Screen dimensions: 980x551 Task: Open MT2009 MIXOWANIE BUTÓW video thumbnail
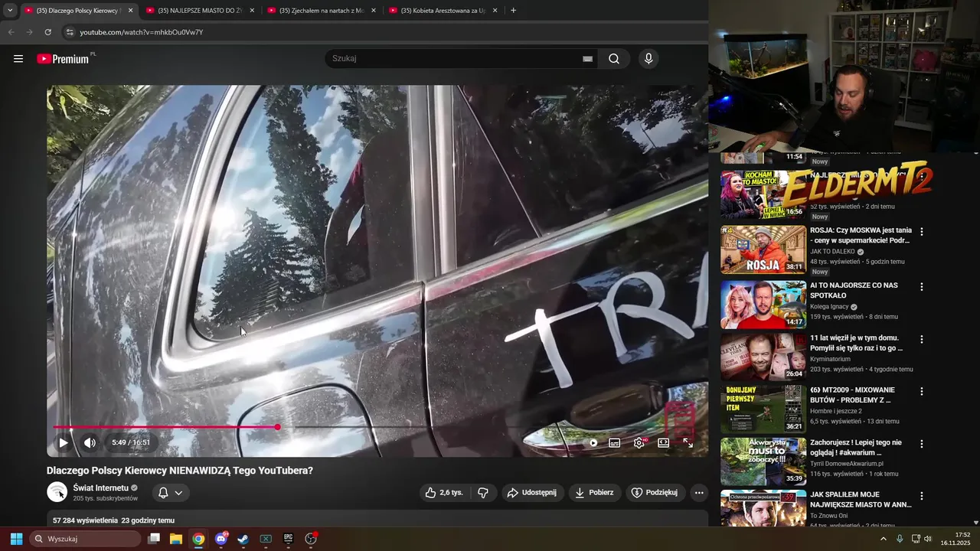pos(763,409)
